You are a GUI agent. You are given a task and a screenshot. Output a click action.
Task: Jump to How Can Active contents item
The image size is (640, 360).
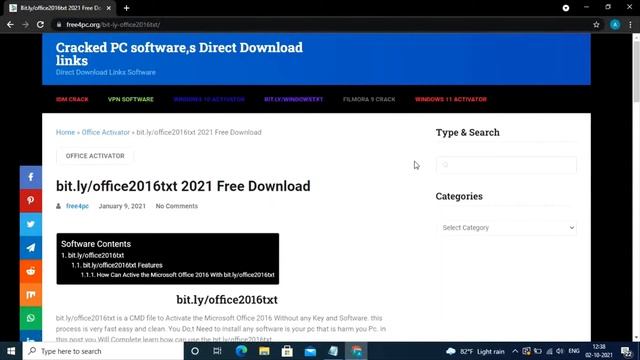[178, 275]
